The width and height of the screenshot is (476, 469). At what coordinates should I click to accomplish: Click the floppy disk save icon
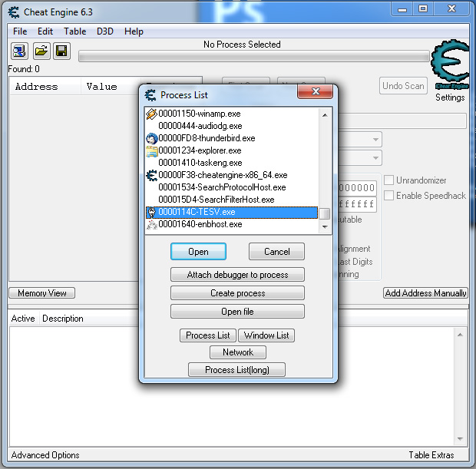(61, 51)
